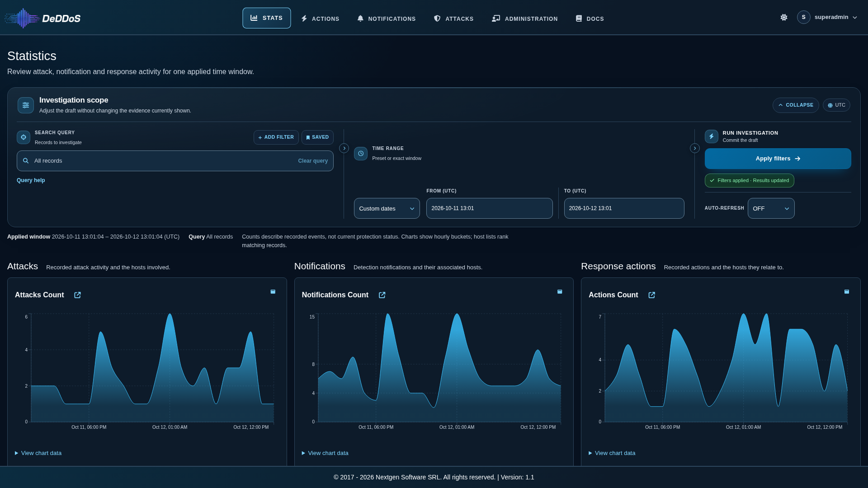The image size is (868, 488).
Task: Click arrow between time range and run
Action: 695,148
